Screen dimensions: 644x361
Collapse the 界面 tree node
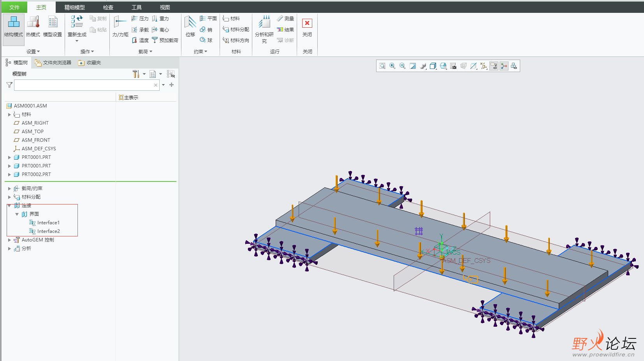[x=17, y=214]
